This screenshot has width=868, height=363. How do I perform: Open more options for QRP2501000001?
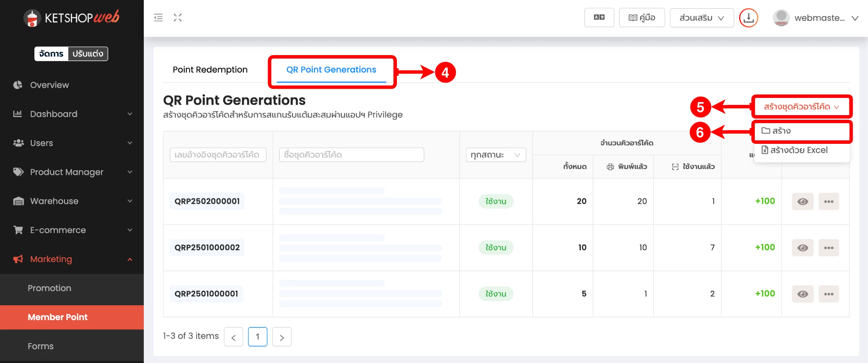(x=829, y=294)
